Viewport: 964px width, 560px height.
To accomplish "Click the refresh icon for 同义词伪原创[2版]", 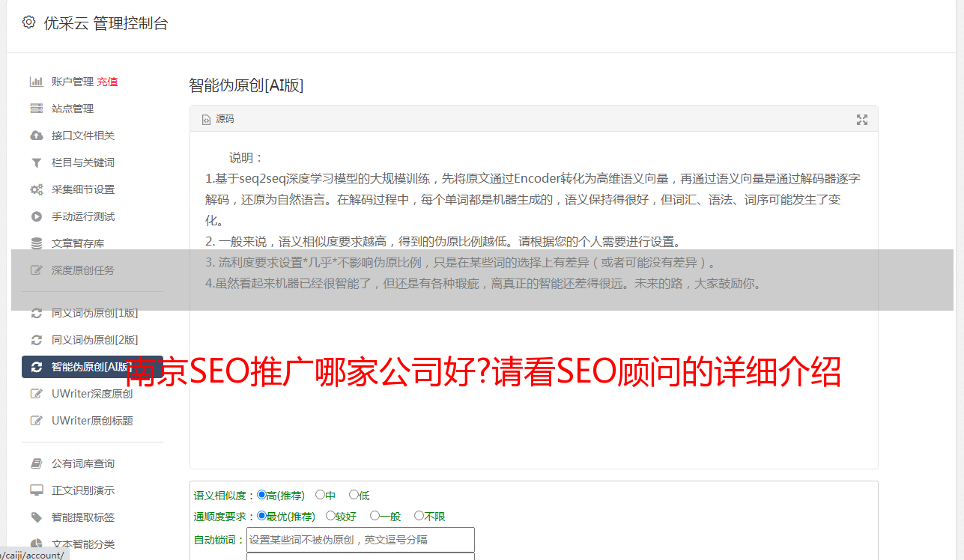I will [36, 340].
